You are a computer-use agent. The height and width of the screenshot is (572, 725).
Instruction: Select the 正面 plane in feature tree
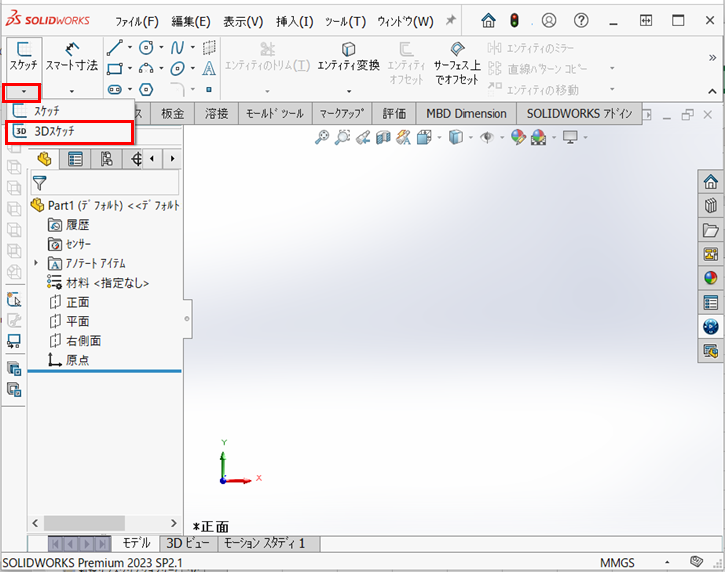pyautogui.click(x=77, y=302)
